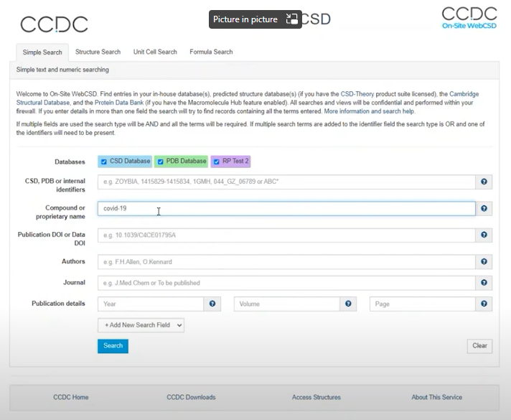Click help icon beside Publication DOI field

point(484,235)
